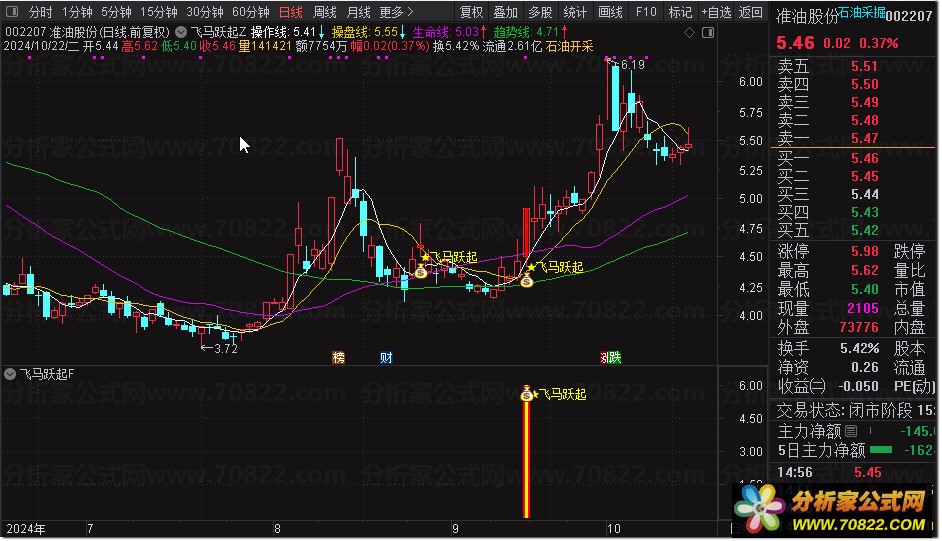
Task: Switch to 分时 intraday view
Action: point(40,12)
